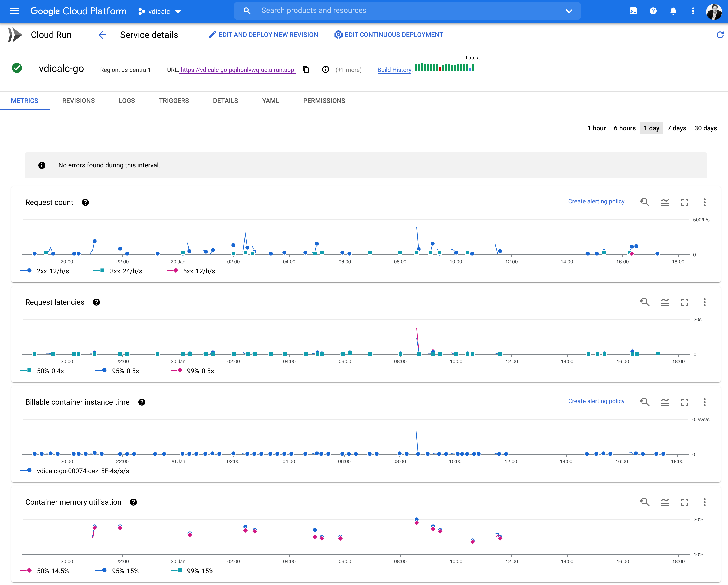Image resolution: width=728 pixels, height=585 pixels.
Task: Switch to the REVISIONS tab
Action: (78, 101)
